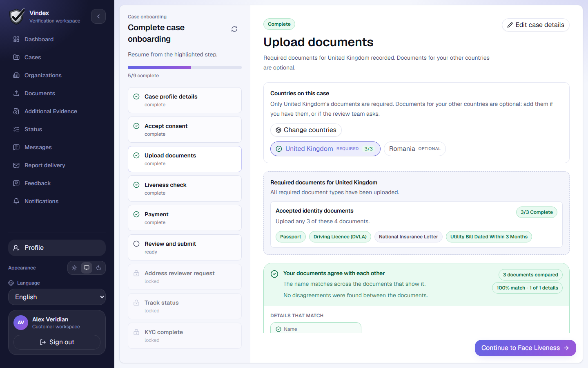Image resolution: width=588 pixels, height=368 pixels.
Task: Click the Notifications bell icon
Action: [16, 201]
